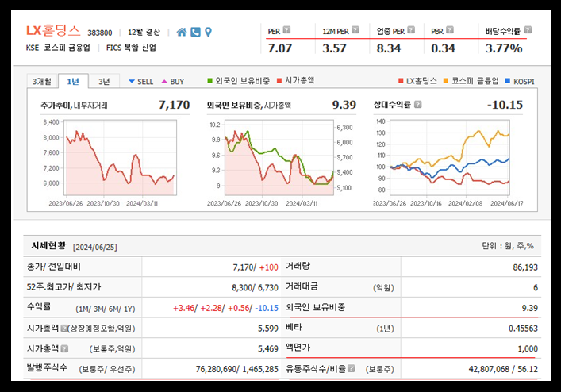The image size is (561, 392).
Task: Click the red LX홀딩스 legend swatch
Action: point(401,81)
